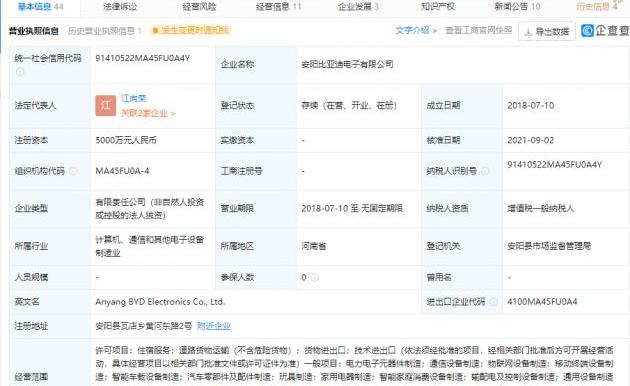
Task: Open the 附近企业 link
Action: [x=214, y=326]
